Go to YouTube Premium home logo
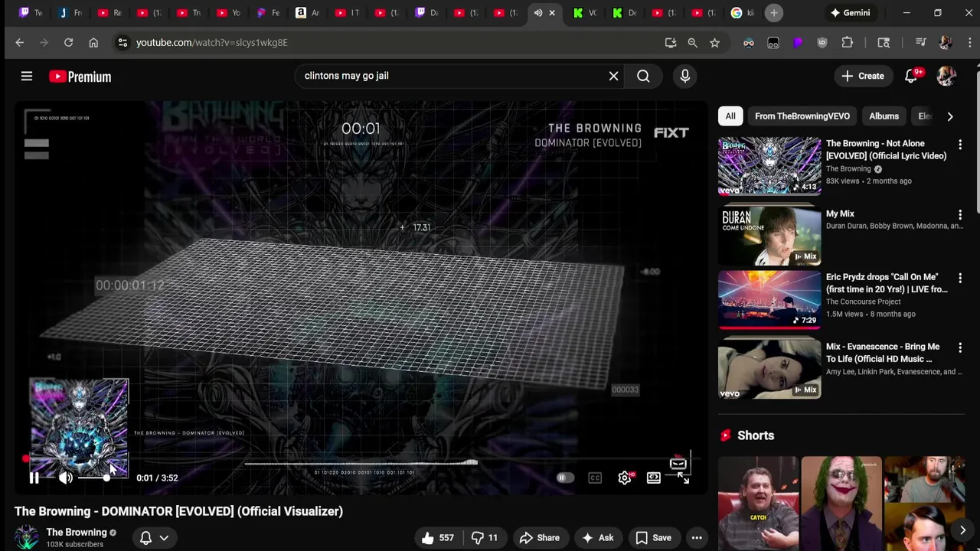Screen dimensions: 980x551 point(80,77)
